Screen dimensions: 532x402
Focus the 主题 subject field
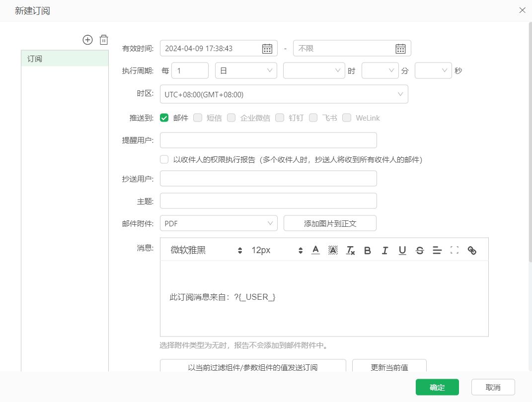(268, 201)
